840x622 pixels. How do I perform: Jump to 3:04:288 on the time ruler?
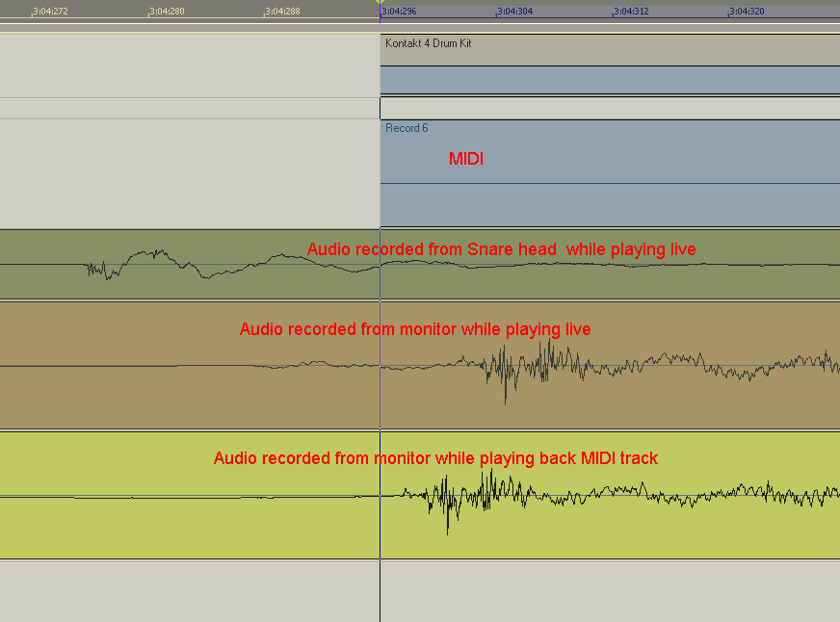282,12
